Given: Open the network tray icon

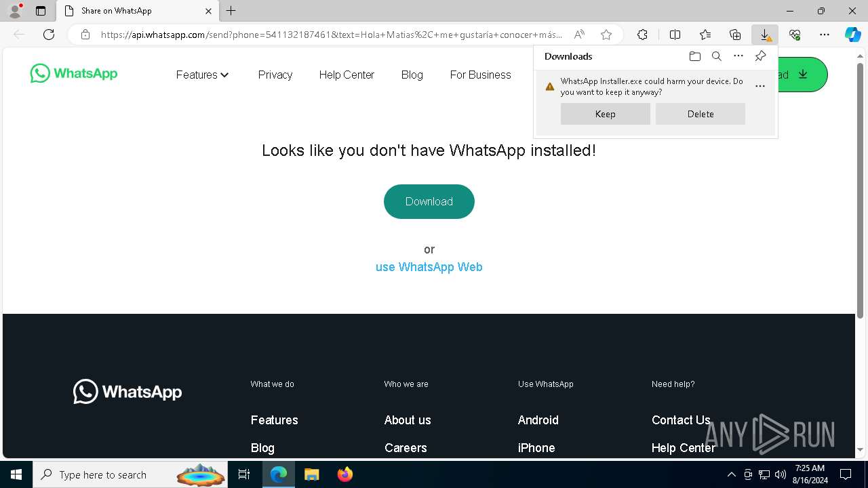Looking at the screenshot, I should pos(764,474).
